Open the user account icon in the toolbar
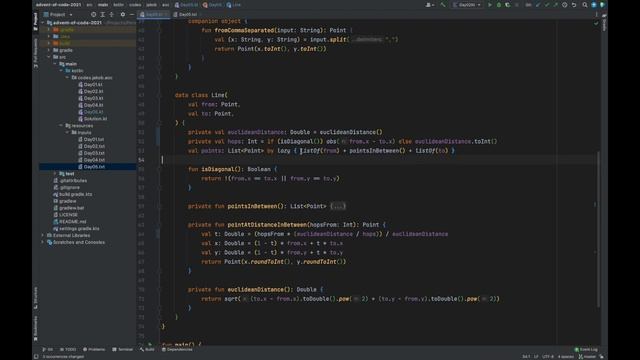 tap(429, 5)
